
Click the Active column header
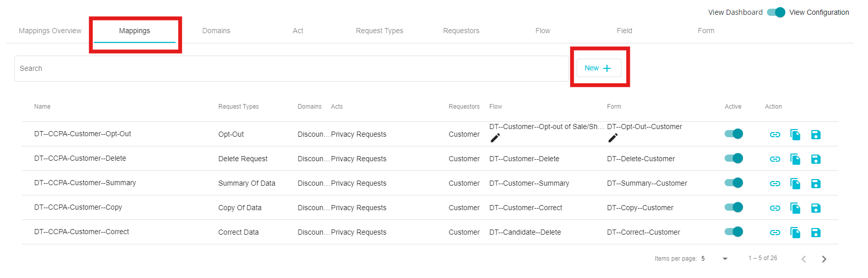[733, 107]
